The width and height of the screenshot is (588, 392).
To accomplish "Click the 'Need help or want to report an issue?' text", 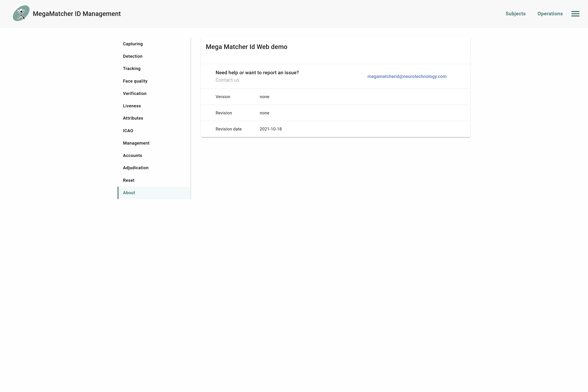I will (x=257, y=73).
